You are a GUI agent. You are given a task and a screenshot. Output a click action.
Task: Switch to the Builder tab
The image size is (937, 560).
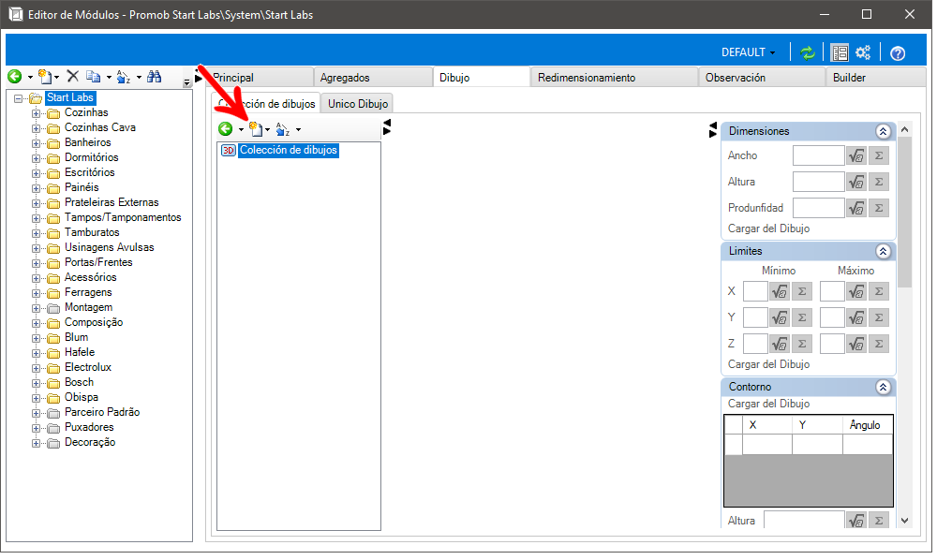point(877,78)
